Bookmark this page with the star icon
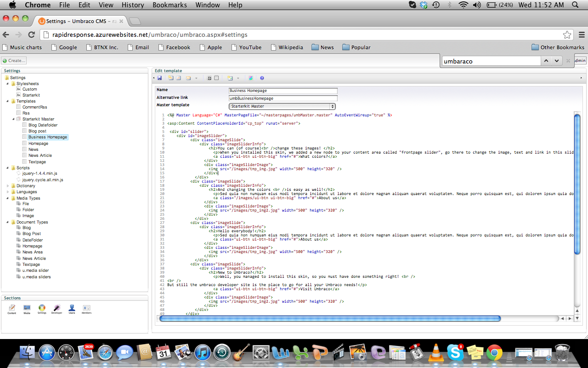Screen dimensions: 588x368 point(567,35)
